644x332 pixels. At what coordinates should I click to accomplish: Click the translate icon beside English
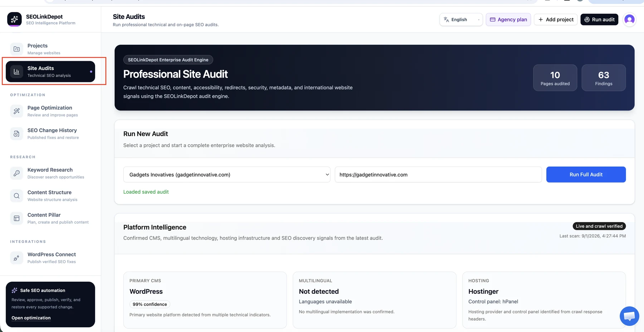click(x=446, y=20)
